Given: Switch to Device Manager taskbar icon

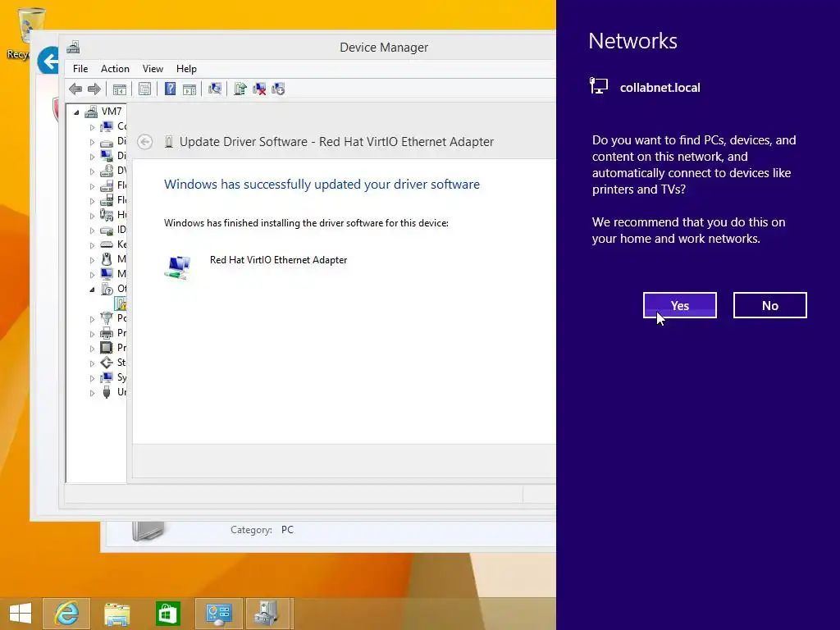Looking at the screenshot, I should click(267, 614).
